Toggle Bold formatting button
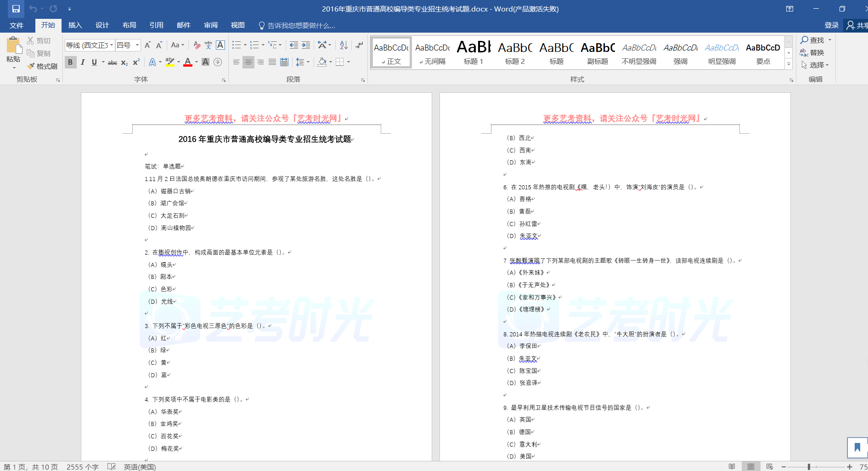 pos(70,62)
